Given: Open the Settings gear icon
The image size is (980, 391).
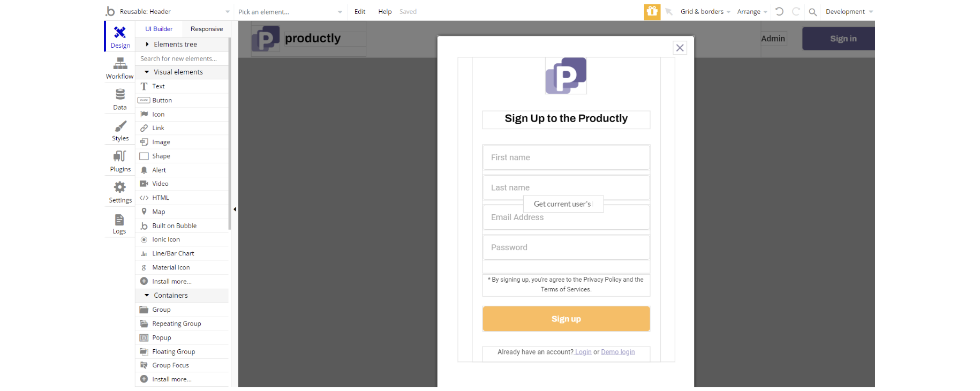Looking at the screenshot, I should [x=120, y=188].
